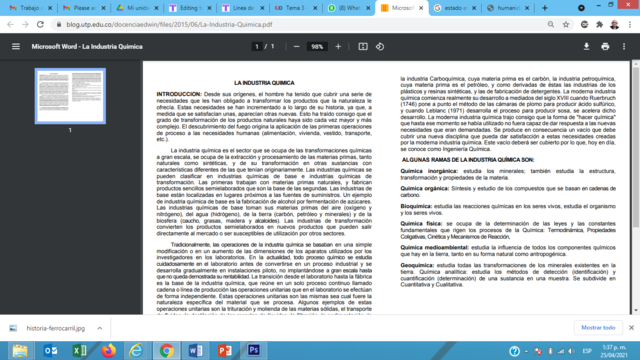This screenshot has height=360, width=640.
Task: Open the Chrome profile avatar
Action: coord(614,24)
